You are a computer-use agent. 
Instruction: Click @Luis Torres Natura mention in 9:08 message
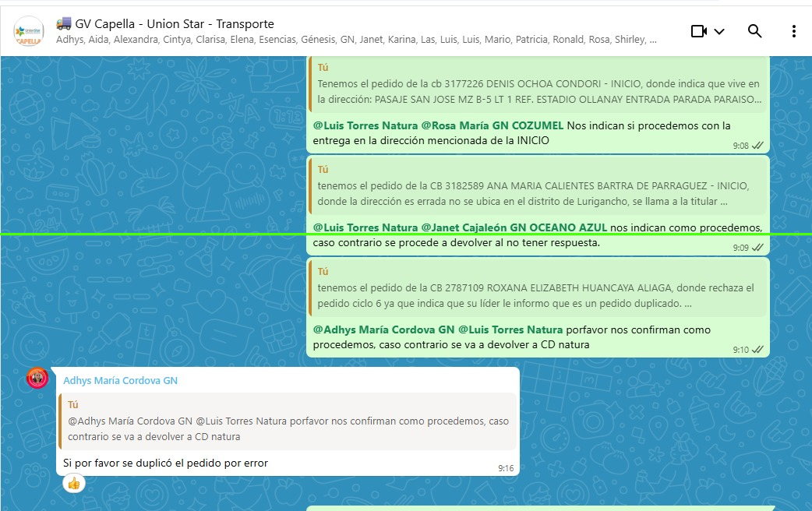(365, 125)
